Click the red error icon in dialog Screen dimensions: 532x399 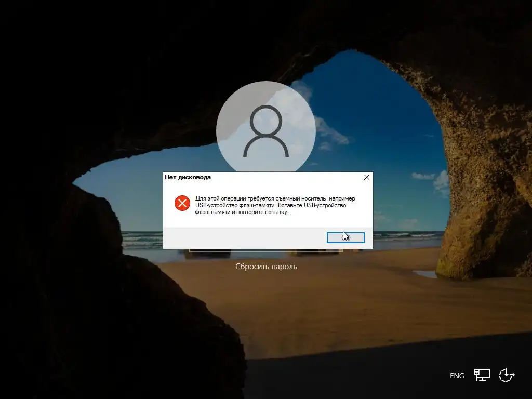coord(182,203)
